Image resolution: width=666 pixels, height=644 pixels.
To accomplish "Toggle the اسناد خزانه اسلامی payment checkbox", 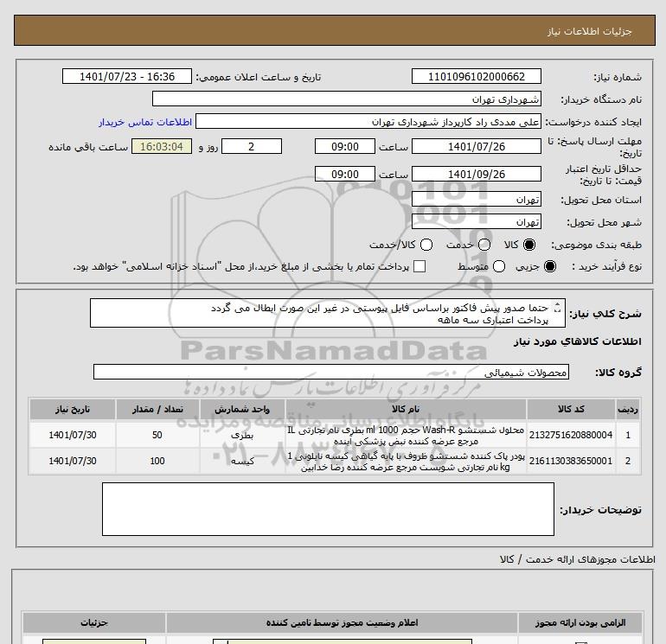I will (x=419, y=266).
